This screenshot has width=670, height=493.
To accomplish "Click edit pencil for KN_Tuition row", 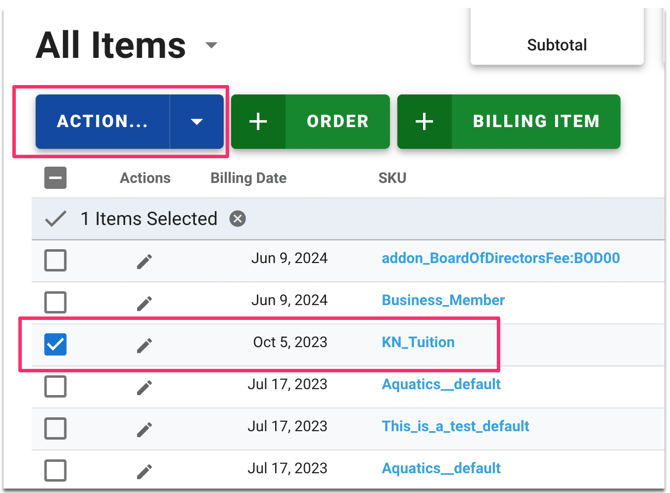I will coord(145,345).
